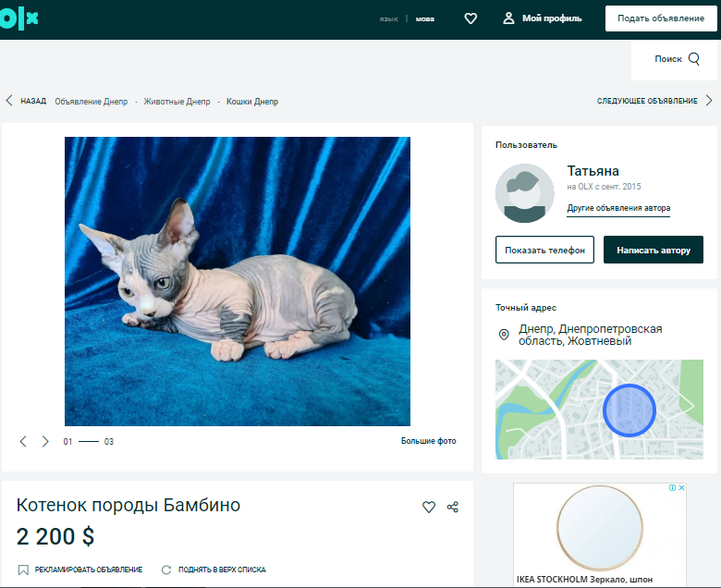This screenshot has height=588, width=721.
Task: Open the Мой профиль account menu
Action: (542, 18)
